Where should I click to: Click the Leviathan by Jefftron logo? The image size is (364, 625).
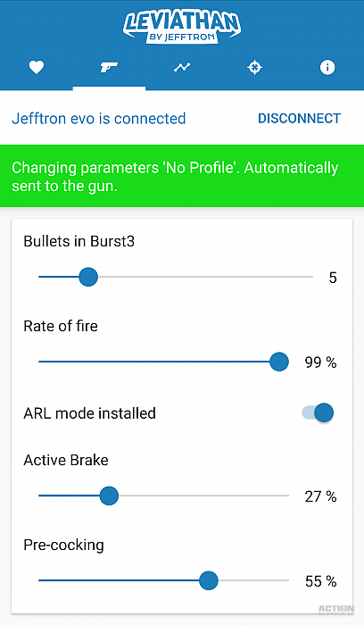(x=182, y=27)
